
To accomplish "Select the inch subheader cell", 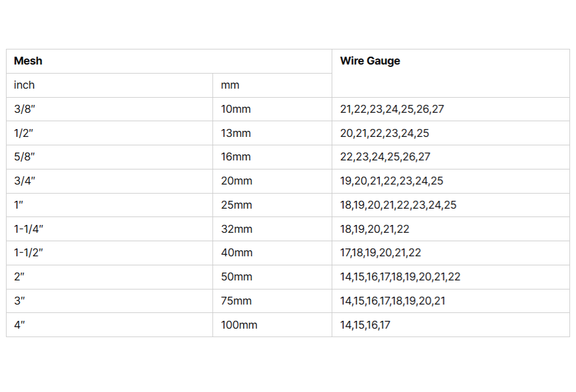I will point(109,85).
